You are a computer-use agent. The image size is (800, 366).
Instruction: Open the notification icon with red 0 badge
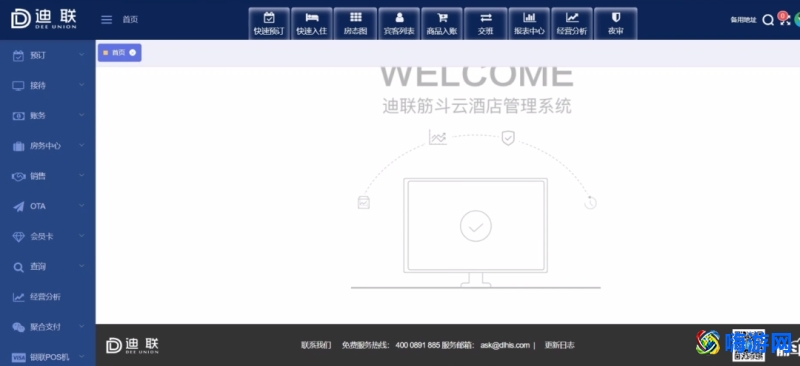pyautogui.click(x=784, y=19)
